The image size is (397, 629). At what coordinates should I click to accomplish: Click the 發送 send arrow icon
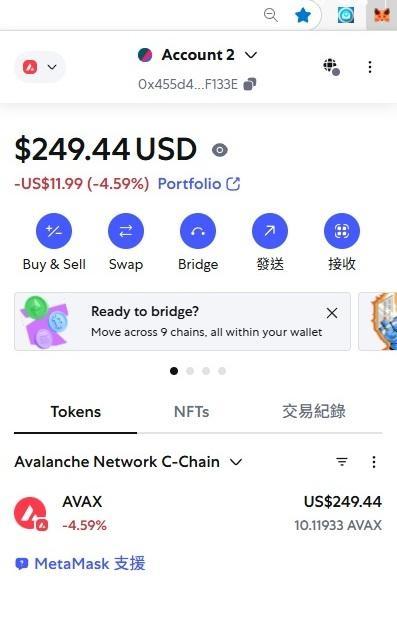pyautogui.click(x=270, y=231)
